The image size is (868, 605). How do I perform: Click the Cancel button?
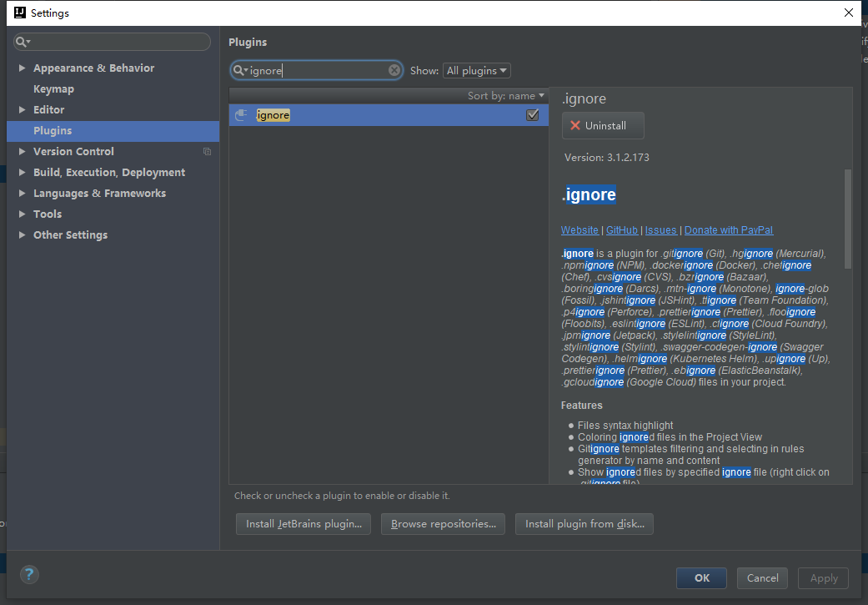[762, 577]
